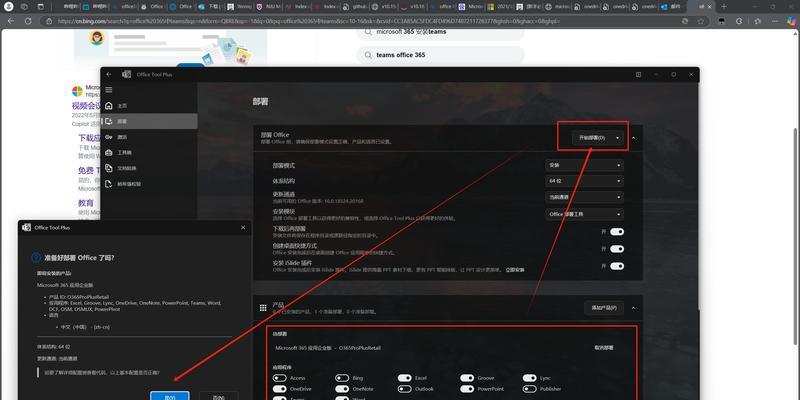
Task: Toggle the Lync app switch
Action: point(530,378)
